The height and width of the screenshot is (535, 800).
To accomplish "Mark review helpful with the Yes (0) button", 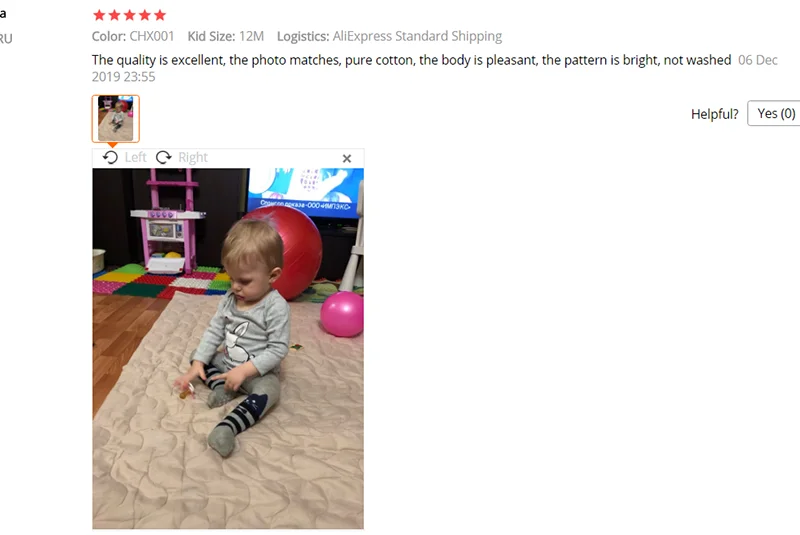I will click(x=774, y=113).
